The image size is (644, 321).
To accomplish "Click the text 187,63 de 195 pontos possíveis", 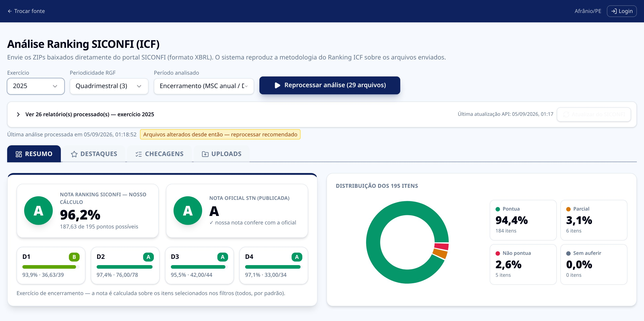I will (99, 226).
